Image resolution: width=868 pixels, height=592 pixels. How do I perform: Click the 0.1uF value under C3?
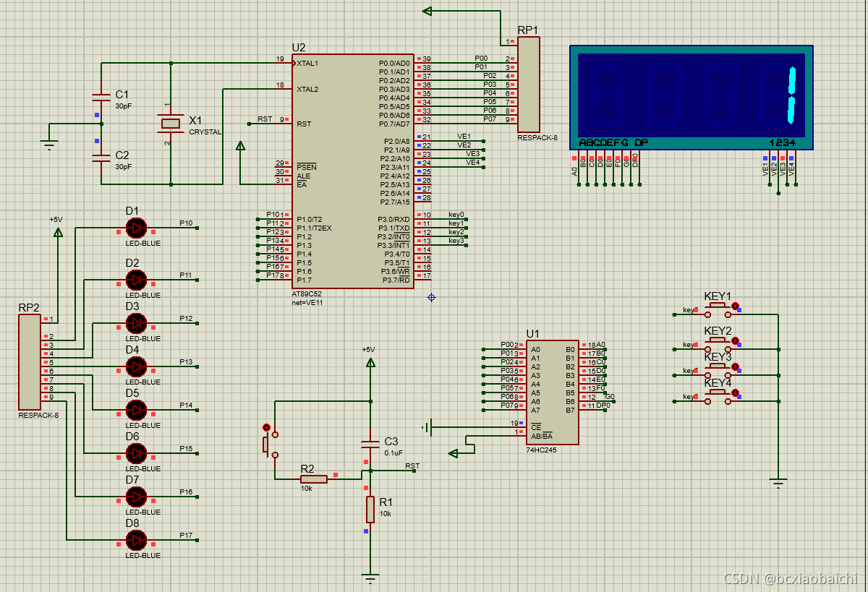(x=393, y=453)
